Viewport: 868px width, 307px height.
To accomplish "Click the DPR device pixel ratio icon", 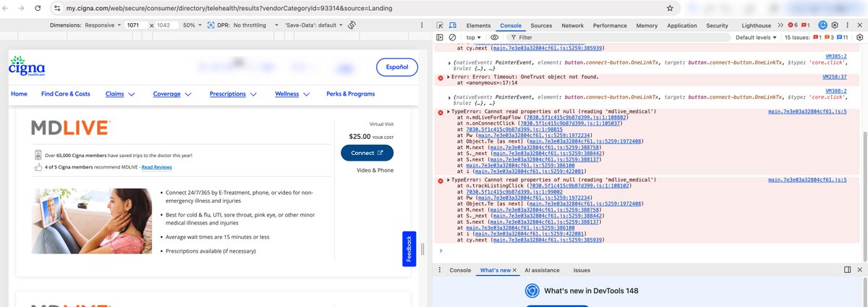I will [x=210, y=25].
